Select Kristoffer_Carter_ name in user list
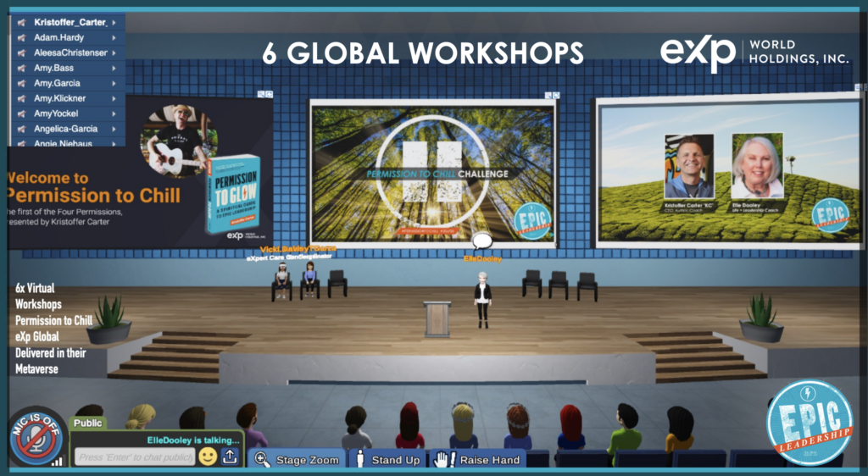The image size is (868, 476). click(70, 23)
